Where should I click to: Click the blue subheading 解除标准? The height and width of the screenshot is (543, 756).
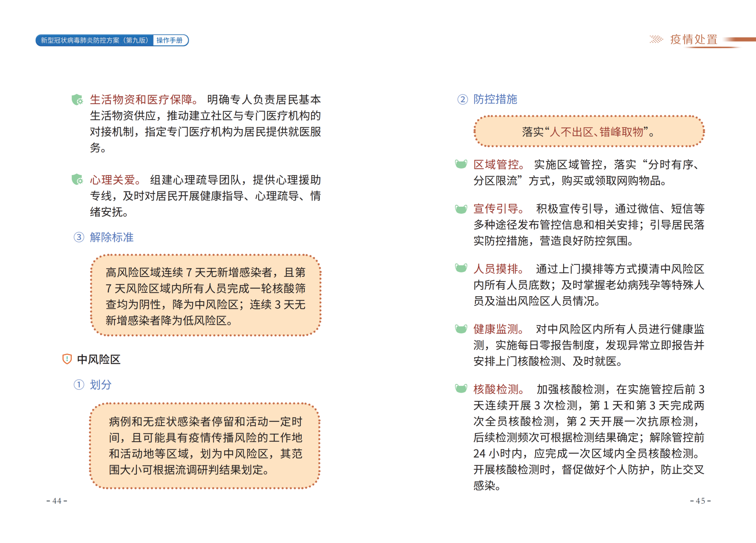click(x=112, y=237)
